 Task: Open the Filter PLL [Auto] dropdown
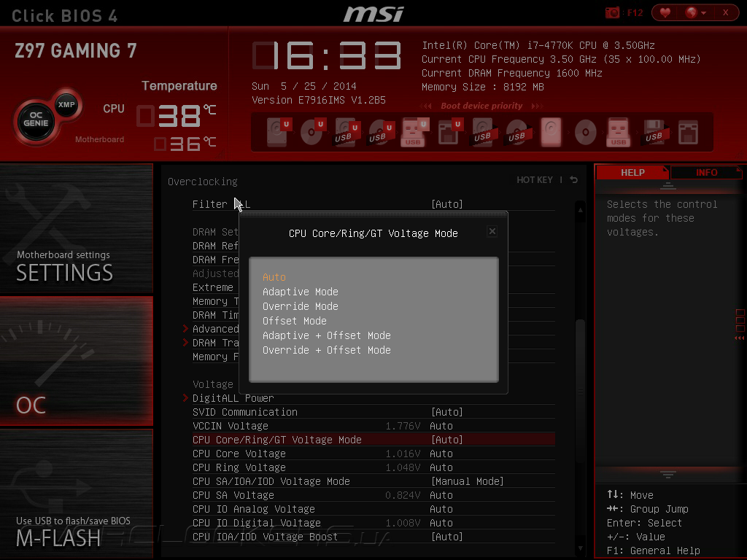(x=447, y=204)
